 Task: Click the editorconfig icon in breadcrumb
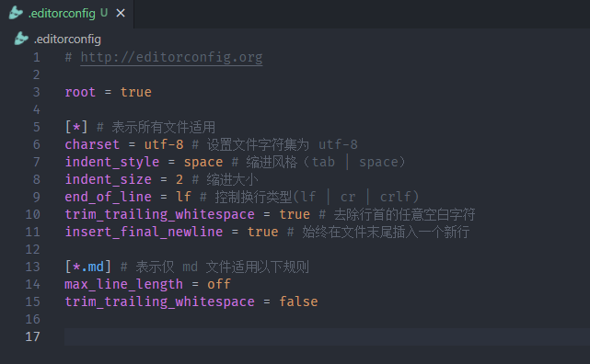click(x=21, y=39)
